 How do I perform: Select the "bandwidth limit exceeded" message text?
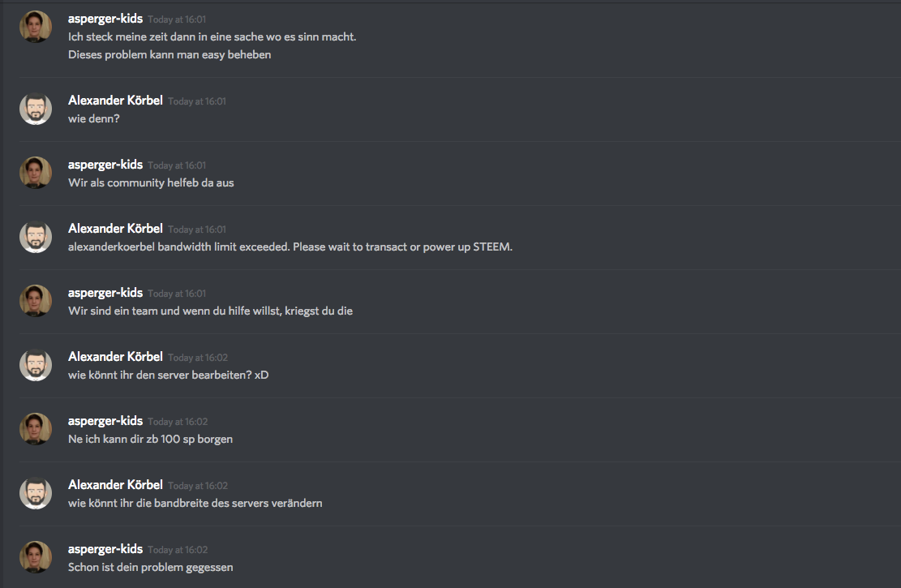point(290,247)
